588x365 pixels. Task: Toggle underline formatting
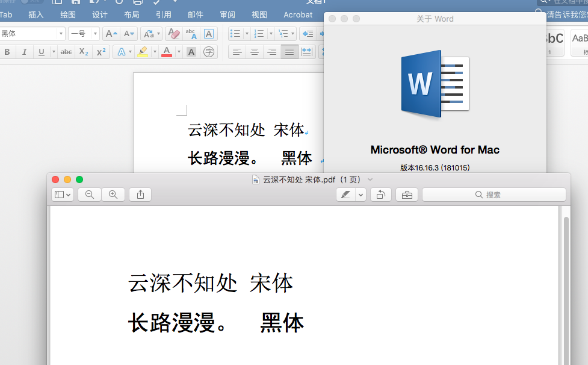pos(42,52)
